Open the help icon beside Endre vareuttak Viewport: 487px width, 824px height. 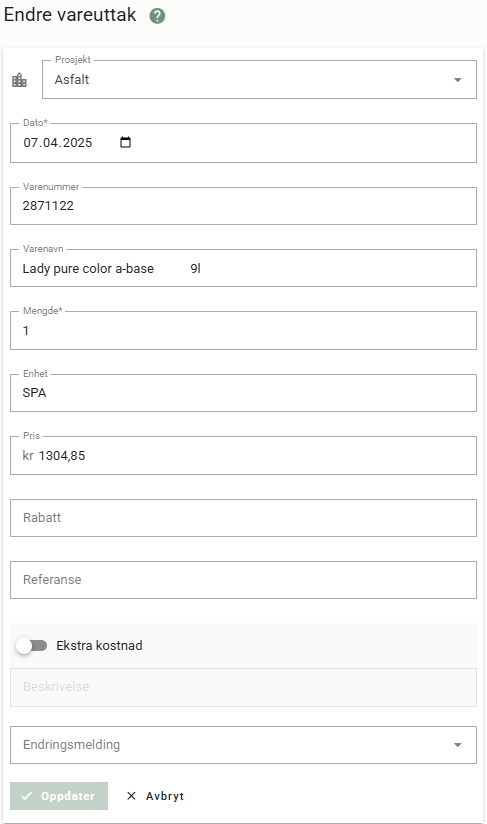157,16
